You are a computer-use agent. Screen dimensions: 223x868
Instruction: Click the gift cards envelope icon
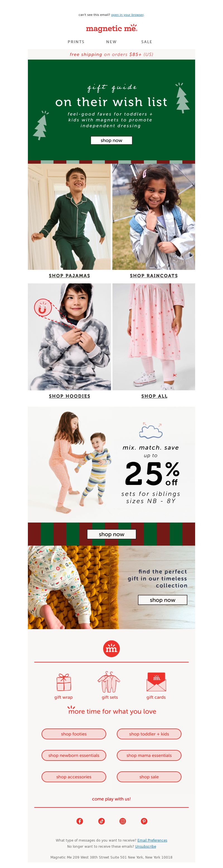point(156,682)
